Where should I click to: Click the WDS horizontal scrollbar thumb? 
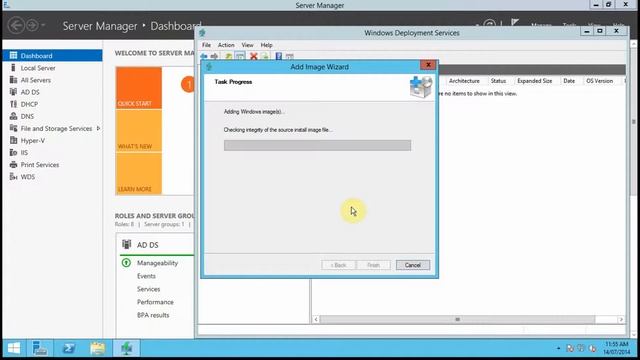coord(457,319)
